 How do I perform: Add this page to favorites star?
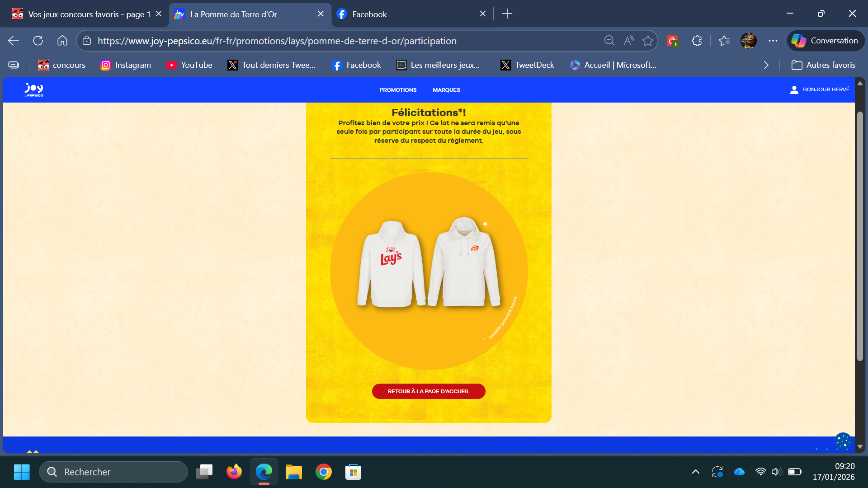tap(648, 41)
